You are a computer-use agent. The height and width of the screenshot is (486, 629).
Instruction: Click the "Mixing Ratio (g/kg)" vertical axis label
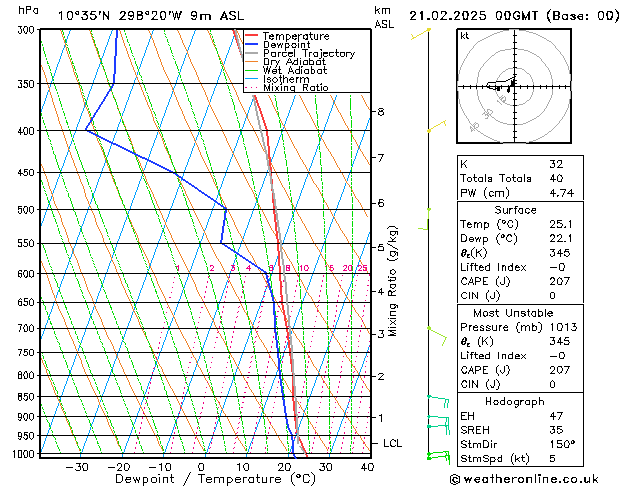click(392, 281)
